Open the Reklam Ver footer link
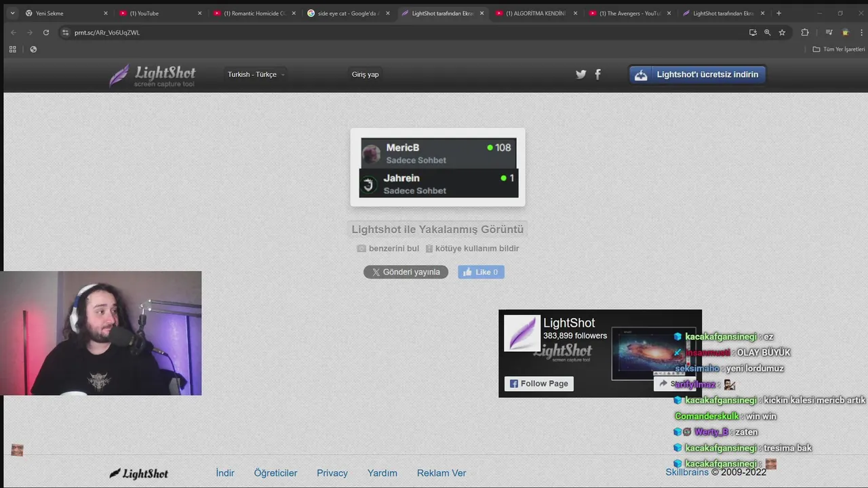This screenshot has width=868, height=488. (441, 473)
